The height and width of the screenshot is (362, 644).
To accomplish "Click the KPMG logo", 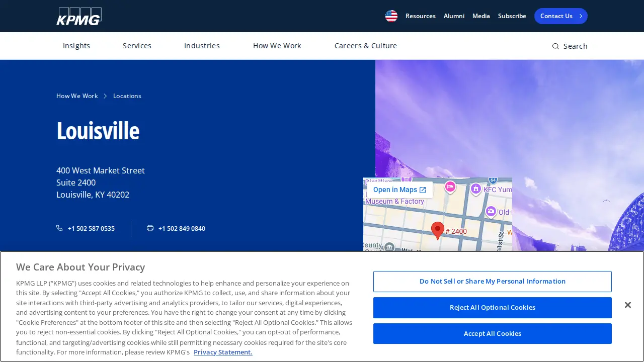I will (x=79, y=16).
